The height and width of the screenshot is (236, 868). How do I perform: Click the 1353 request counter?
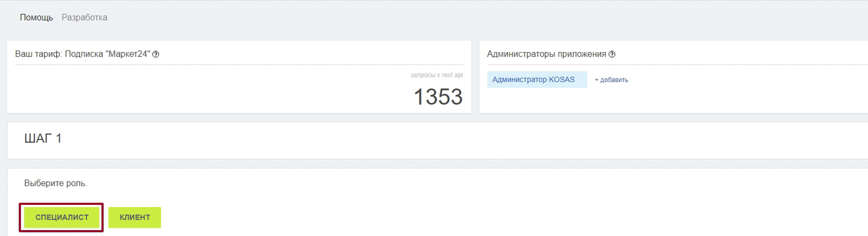click(x=438, y=97)
